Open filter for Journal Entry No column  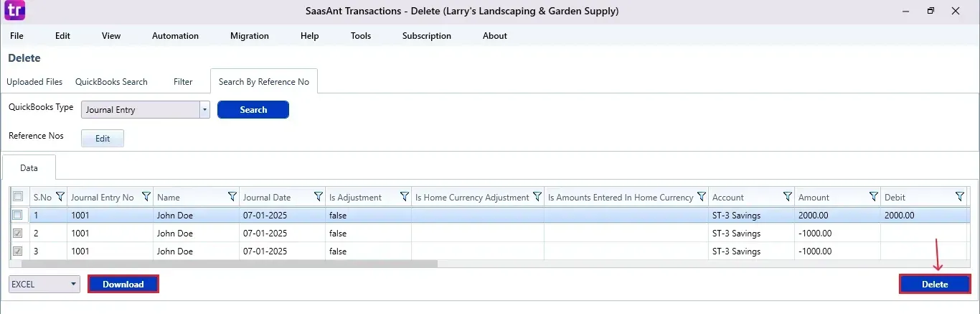coord(146,197)
